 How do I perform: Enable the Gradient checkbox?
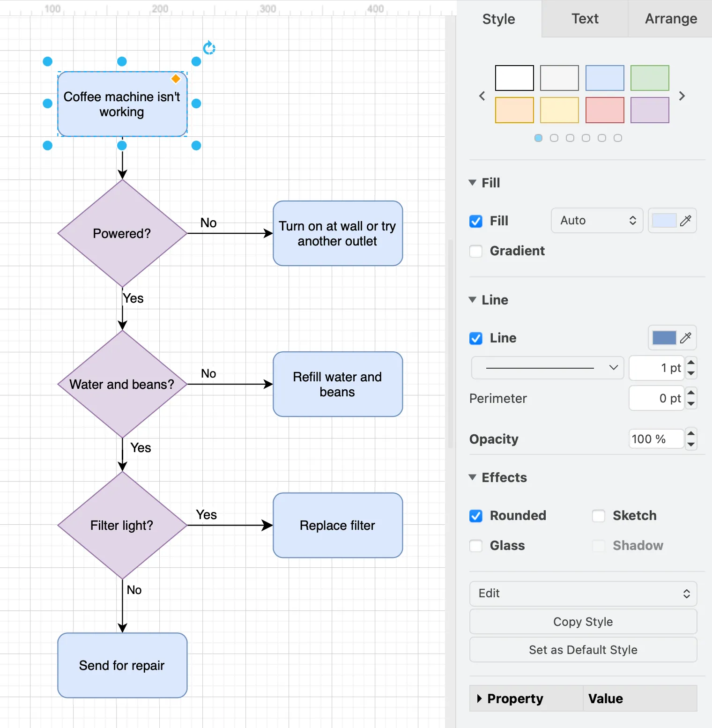pyautogui.click(x=476, y=251)
